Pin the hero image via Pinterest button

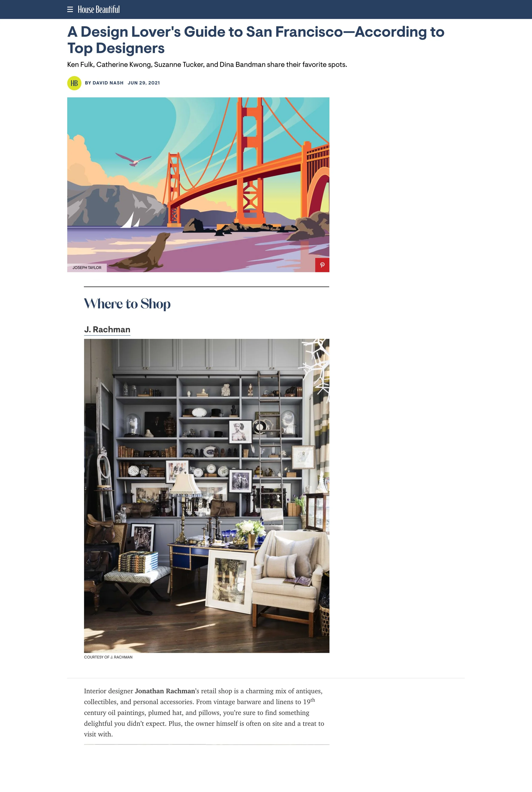(x=322, y=265)
